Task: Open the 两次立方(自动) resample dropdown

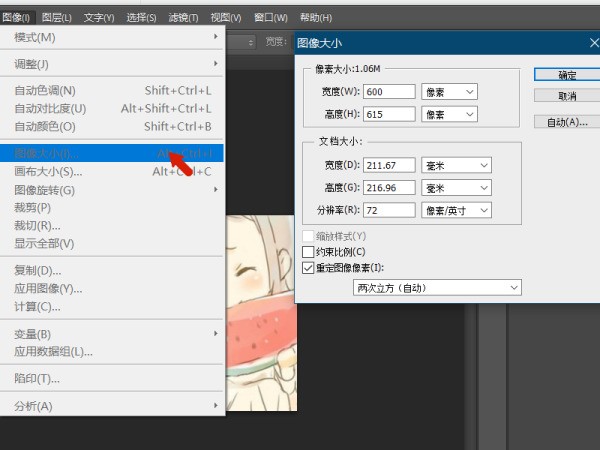Action: tap(438, 288)
